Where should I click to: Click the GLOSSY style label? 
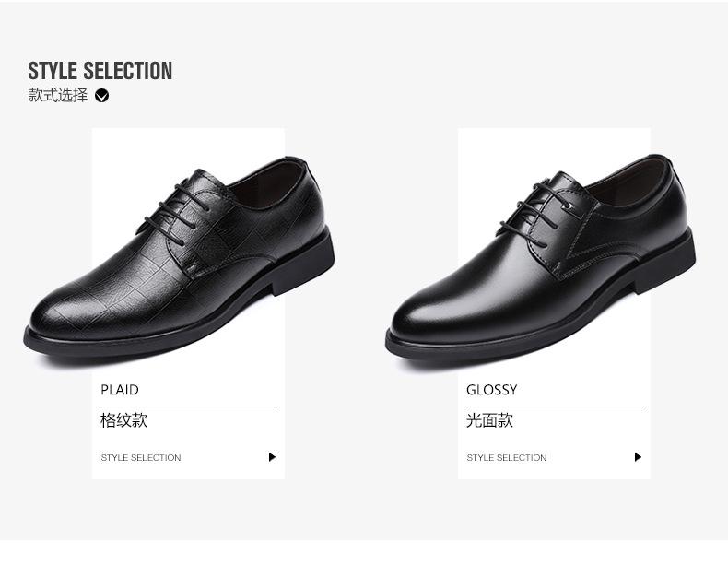point(491,390)
